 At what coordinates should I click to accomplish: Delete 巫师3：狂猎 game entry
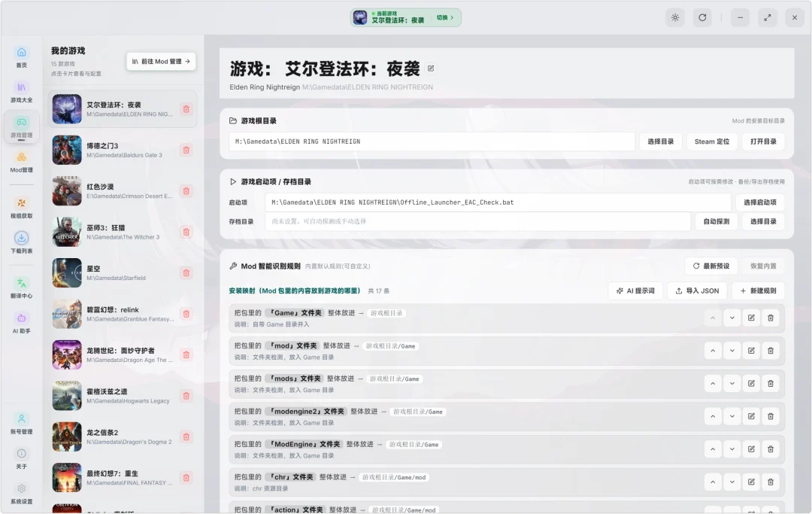(186, 232)
